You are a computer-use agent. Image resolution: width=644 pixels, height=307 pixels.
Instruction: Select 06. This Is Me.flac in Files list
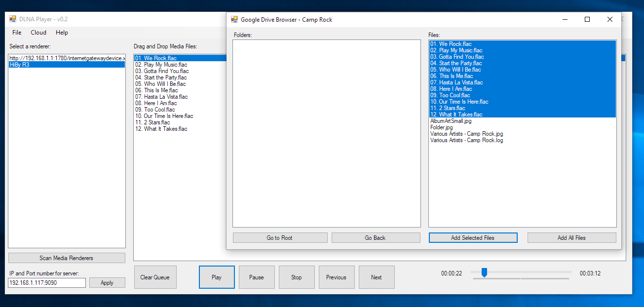click(x=523, y=76)
